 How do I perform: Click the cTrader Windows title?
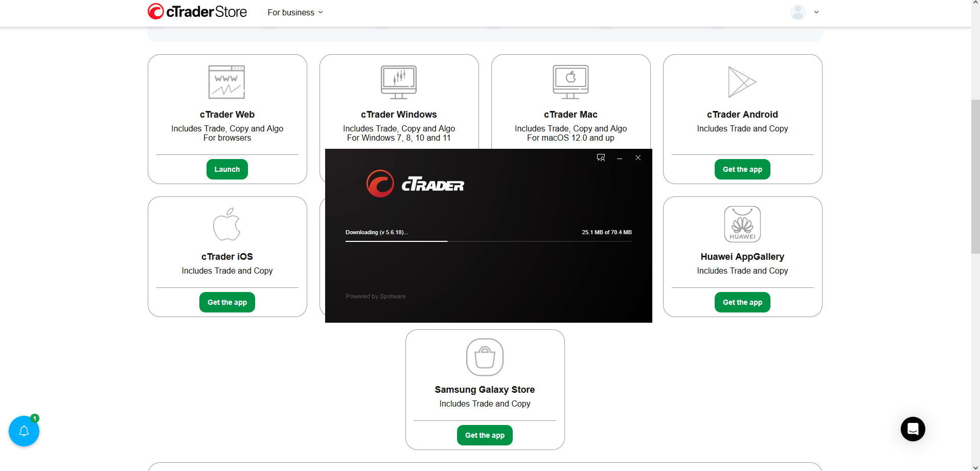coord(399,115)
